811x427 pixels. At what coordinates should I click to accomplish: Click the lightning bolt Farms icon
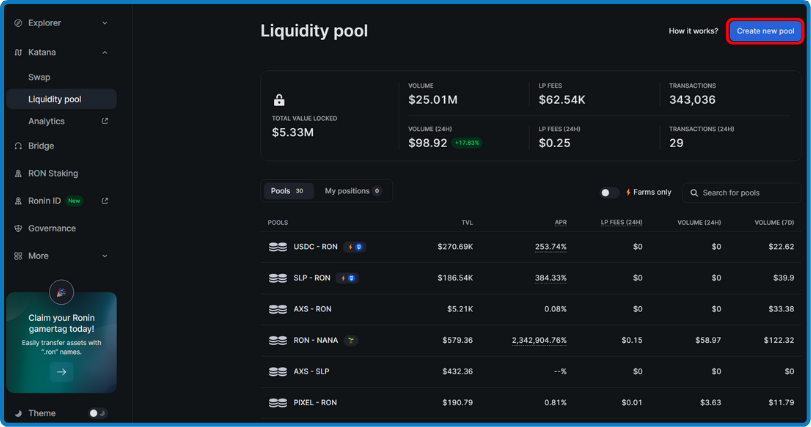pos(628,192)
